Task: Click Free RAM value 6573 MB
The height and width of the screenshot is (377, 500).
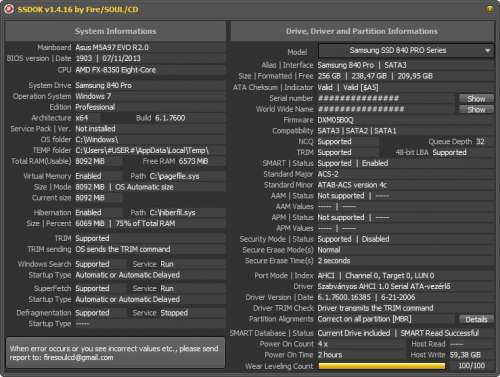Action: pyautogui.click(x=193, y=161)
